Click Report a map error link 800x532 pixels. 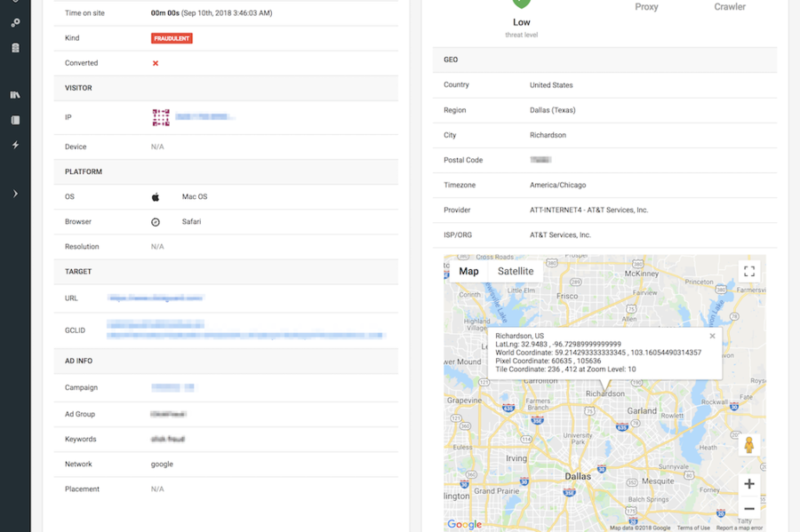click(740, 528)
